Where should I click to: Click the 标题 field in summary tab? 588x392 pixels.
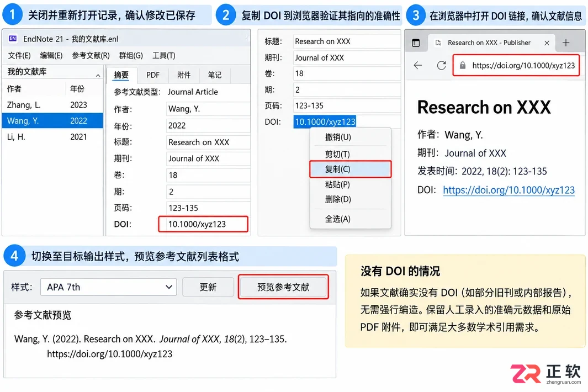208,142
